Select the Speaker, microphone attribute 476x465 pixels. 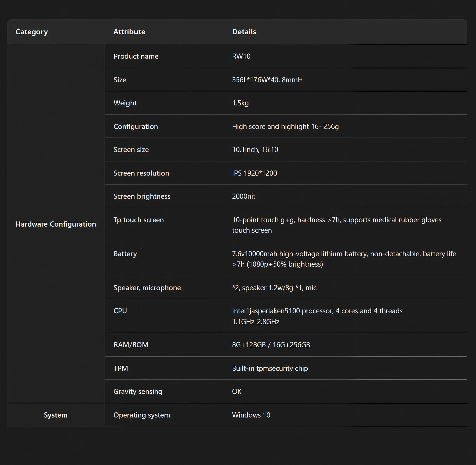(x=147, y=288)
